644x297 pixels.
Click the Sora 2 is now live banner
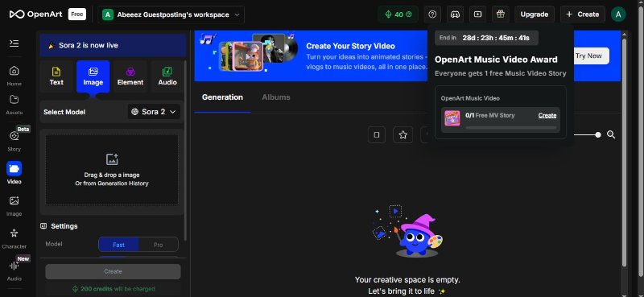[x=113, y=45]
